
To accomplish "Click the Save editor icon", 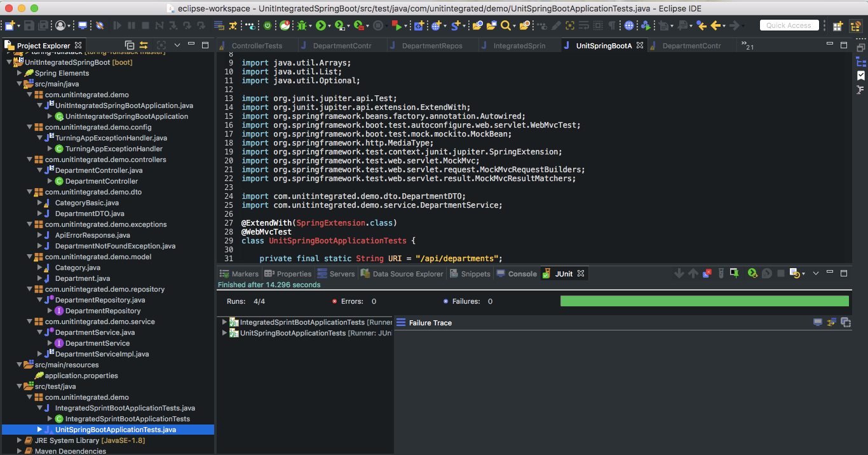I will point(29,25).
